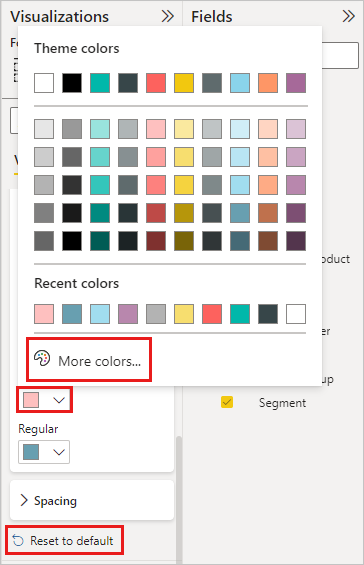Choose dark orange-brown shade in fourth shade row

[268, 213]
